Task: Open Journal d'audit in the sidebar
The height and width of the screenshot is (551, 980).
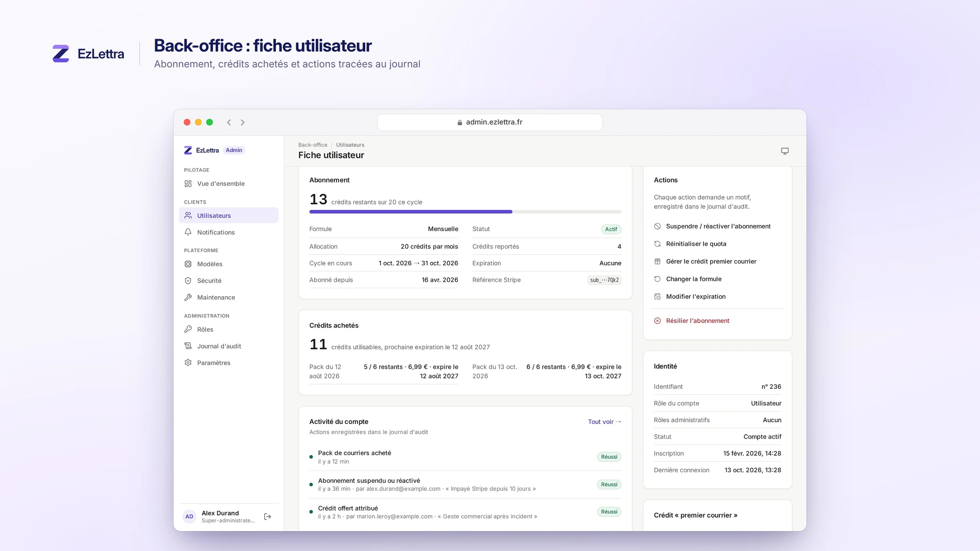Action: click(229, 346)
